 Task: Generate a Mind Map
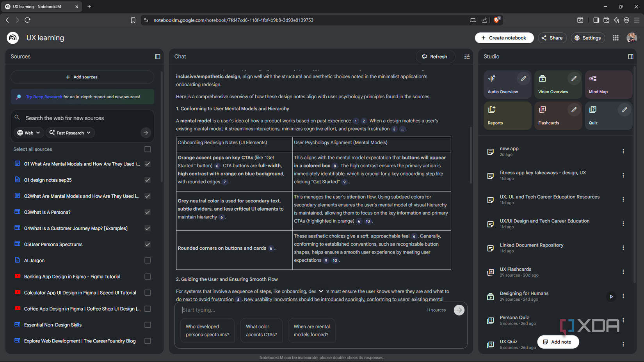tap(608, 85)
